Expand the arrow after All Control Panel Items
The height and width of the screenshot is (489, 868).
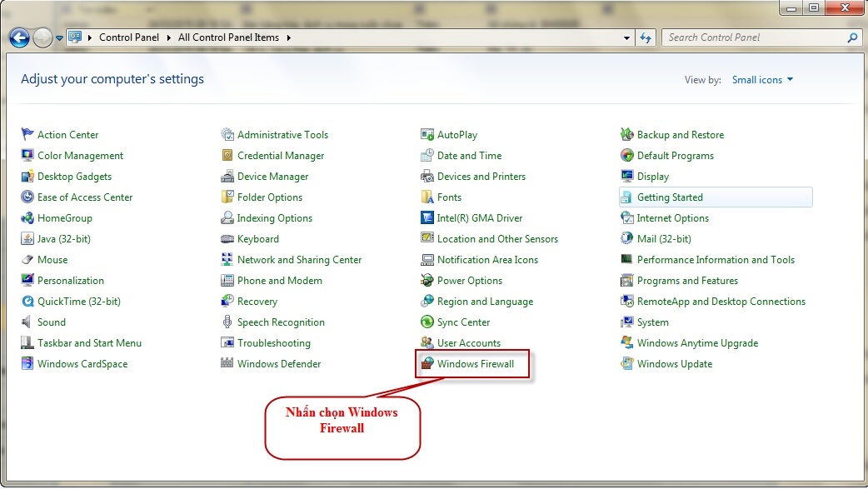click(288, 37)
